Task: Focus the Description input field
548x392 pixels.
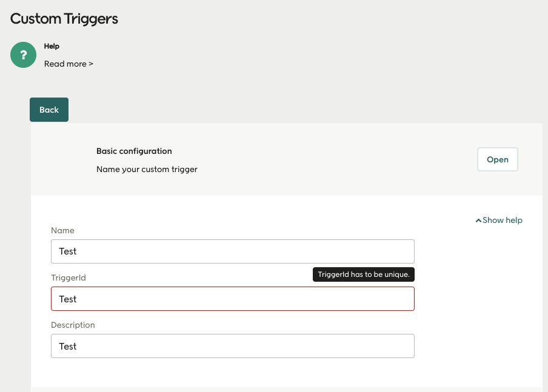Action: pos(232,345)
